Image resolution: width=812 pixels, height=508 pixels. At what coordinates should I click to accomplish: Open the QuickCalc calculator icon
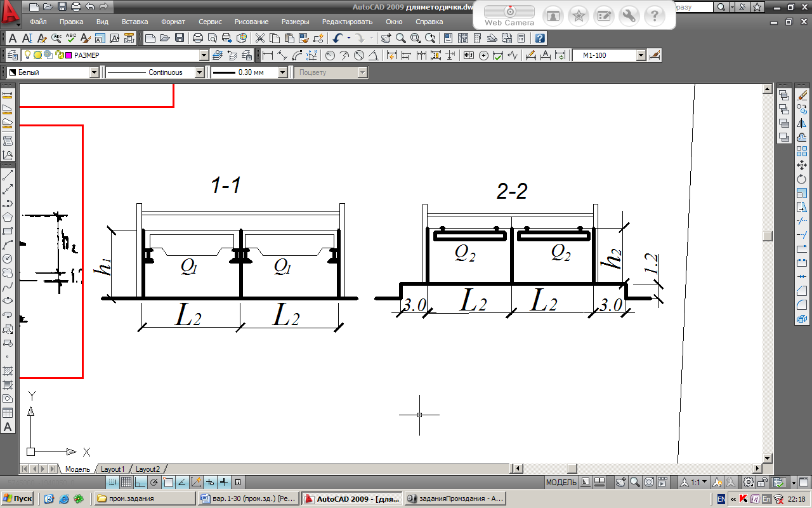521,38
